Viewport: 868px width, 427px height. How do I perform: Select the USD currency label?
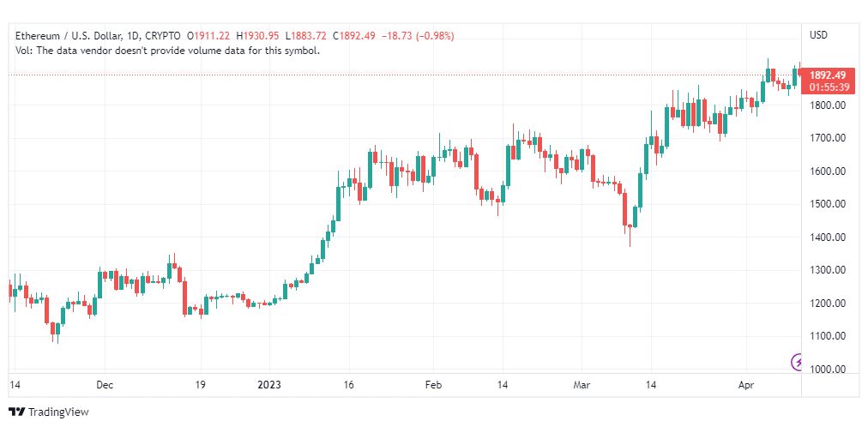click(x=819, y=35)
